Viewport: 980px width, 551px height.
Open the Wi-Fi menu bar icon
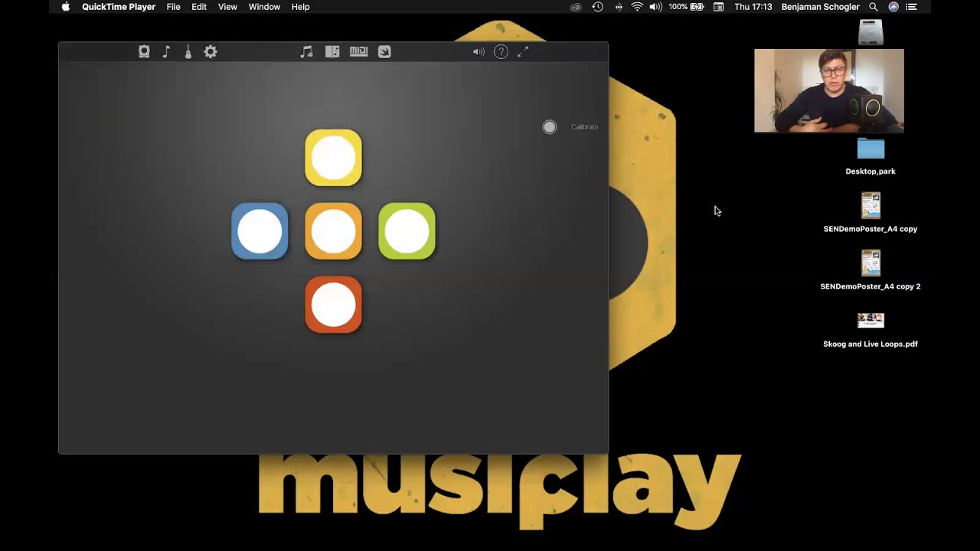[637, 7]
